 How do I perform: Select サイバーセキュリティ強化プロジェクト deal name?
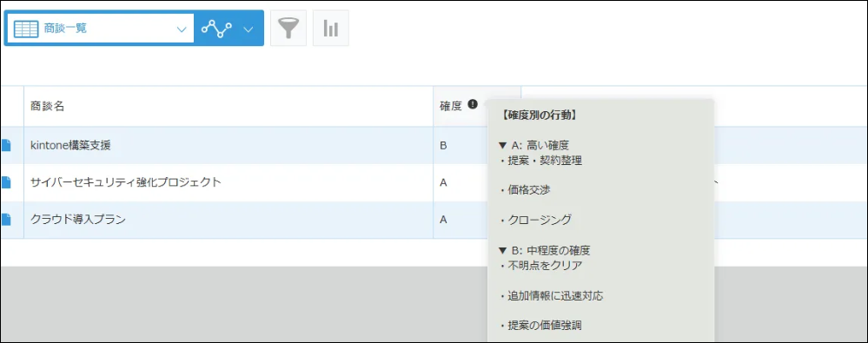pos(126,182)
